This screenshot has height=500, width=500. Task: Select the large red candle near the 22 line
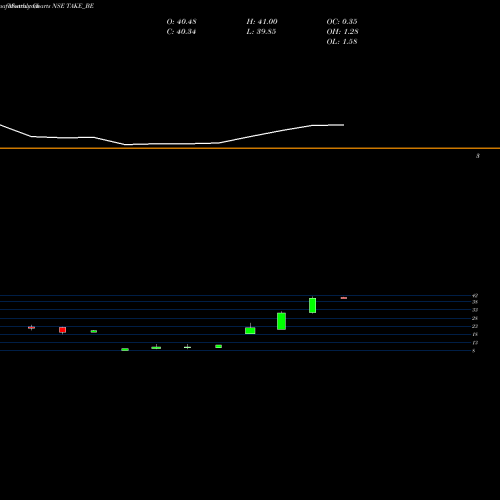click(x=63, y=330)
